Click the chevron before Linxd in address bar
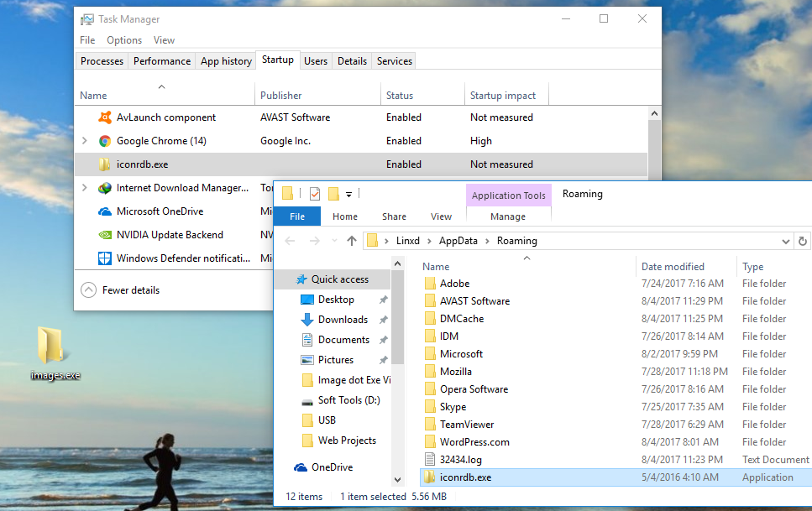 [x=386, y=242]
